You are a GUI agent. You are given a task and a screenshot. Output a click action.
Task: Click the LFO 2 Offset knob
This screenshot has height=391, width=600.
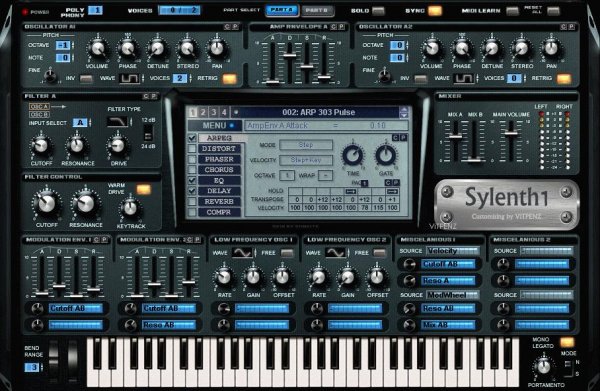coord(377,277)
